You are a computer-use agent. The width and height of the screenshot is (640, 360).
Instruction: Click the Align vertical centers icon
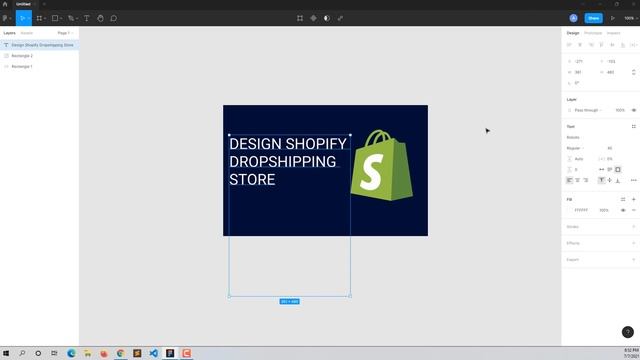[x=612, y=45]
